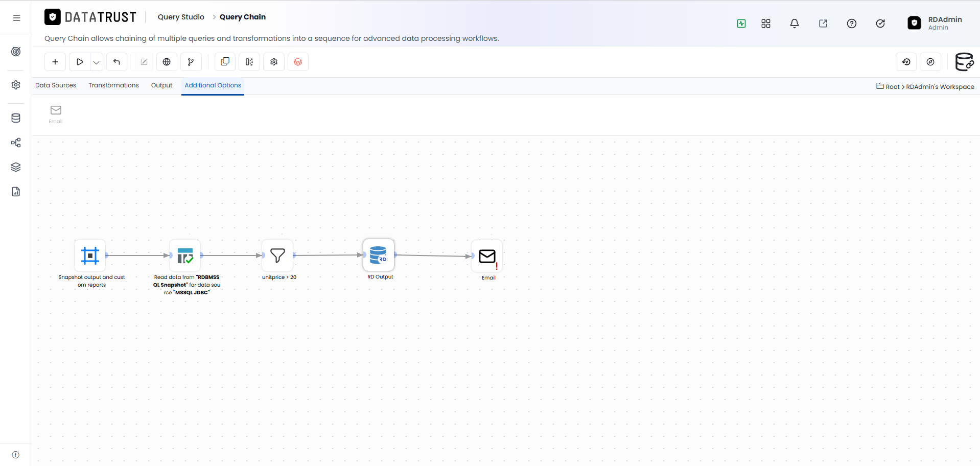The image size is (980, 466).
Task: Open the Output tab
Action: [161, 85]
